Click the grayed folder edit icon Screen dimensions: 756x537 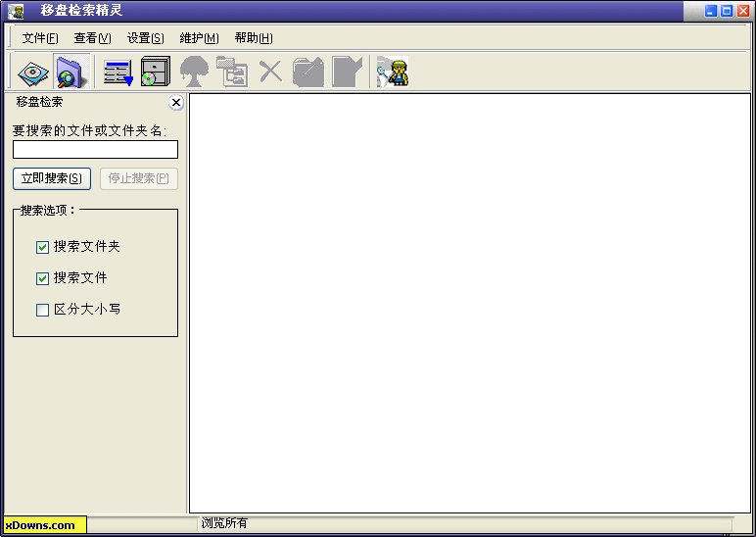pos(308,72)
